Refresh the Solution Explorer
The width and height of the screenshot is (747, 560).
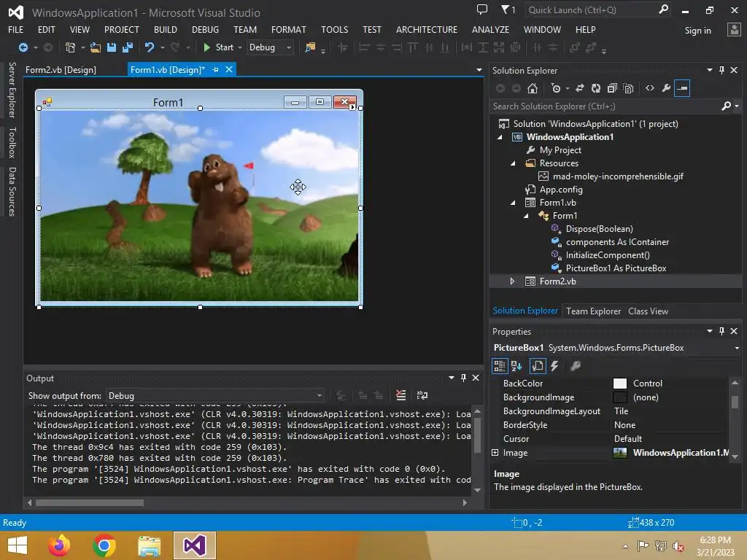(596, 88)
